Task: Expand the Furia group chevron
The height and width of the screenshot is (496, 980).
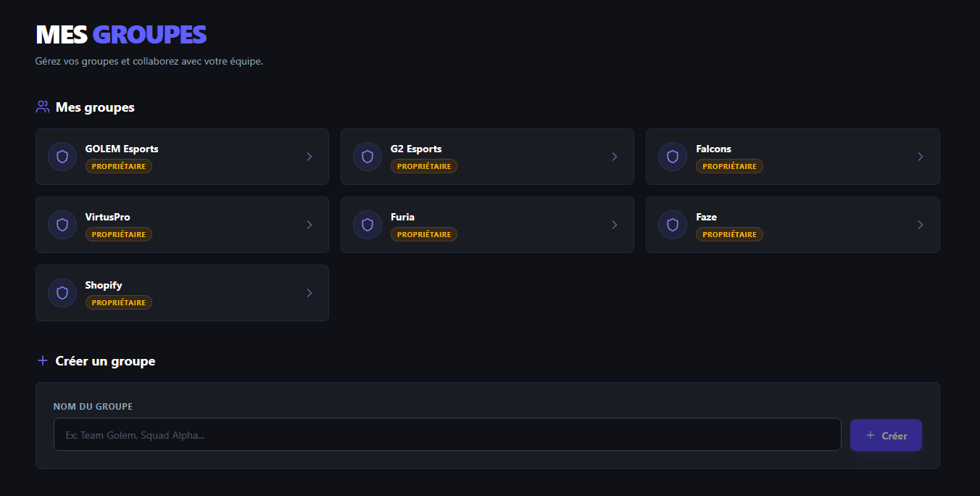Action: (615, 224)
